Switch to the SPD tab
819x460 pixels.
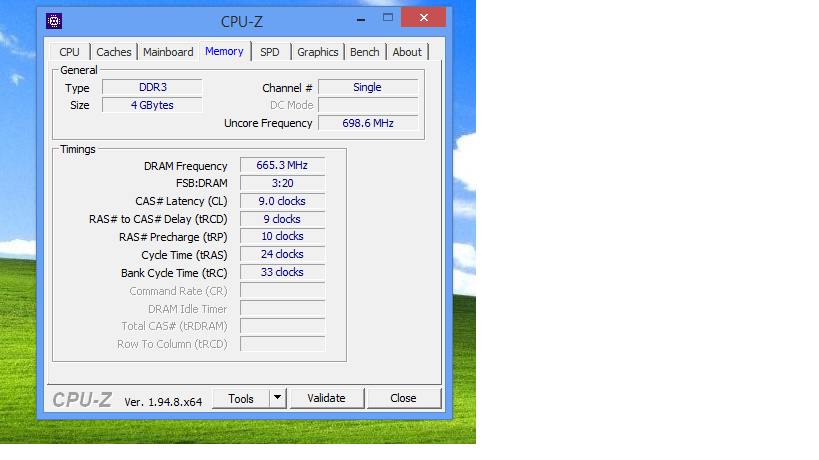tap(270, 52)
